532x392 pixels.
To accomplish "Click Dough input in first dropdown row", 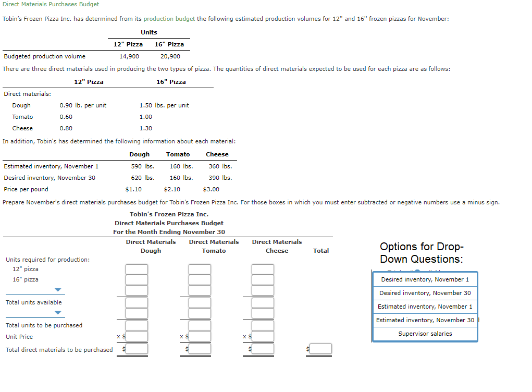I will pos(137,290).
